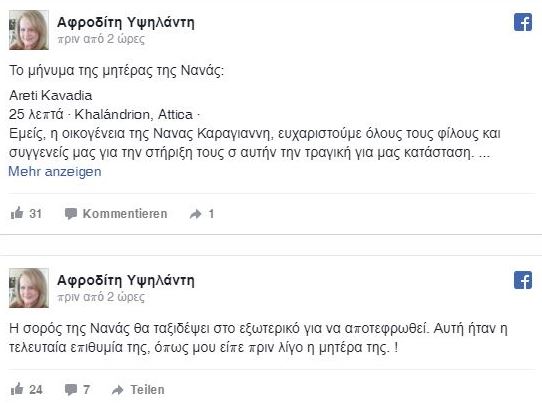Click Facebook logo icon on first post
542x406 pixels.
tap(523, 22)
